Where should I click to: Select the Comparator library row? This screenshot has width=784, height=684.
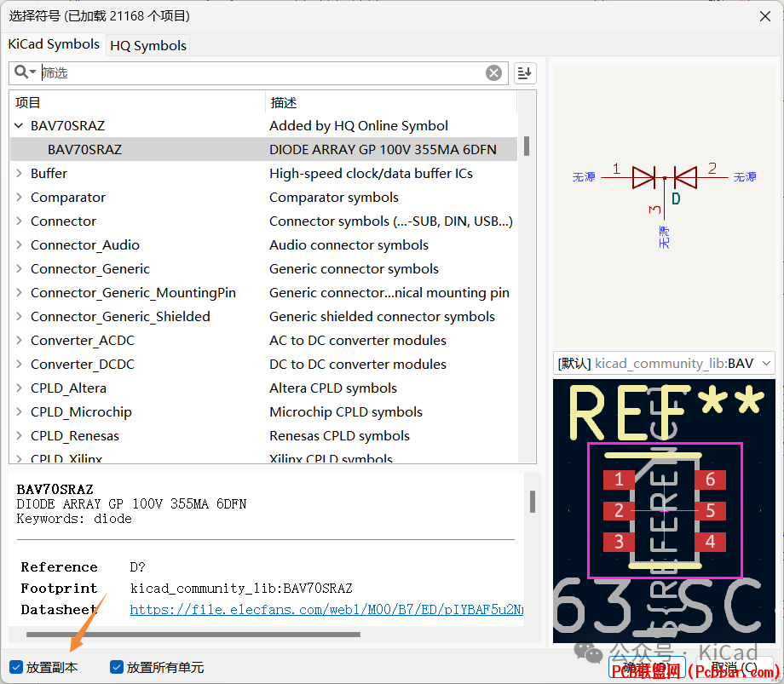[x=263, y=198]
